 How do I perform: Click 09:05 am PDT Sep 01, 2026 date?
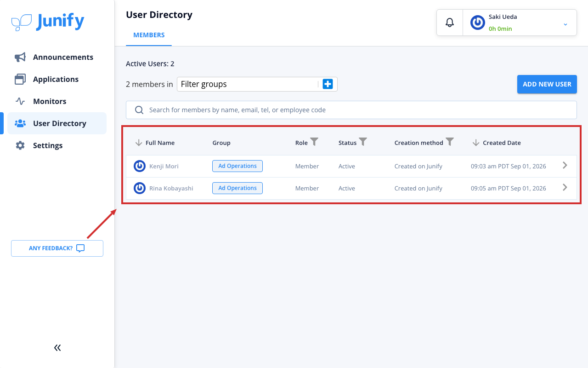[509, 188]
